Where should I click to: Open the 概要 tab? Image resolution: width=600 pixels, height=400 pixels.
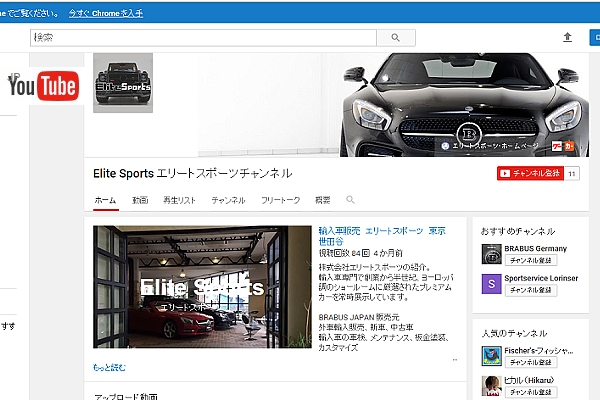[x=323, y=200]
